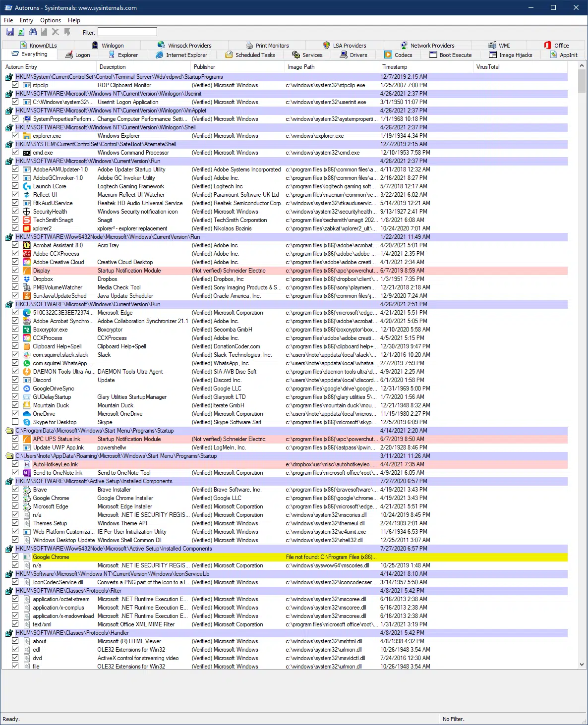Click the Skype for Desktop icon
The width and height of the screenshot is (588, 725).
pos(27,422)
